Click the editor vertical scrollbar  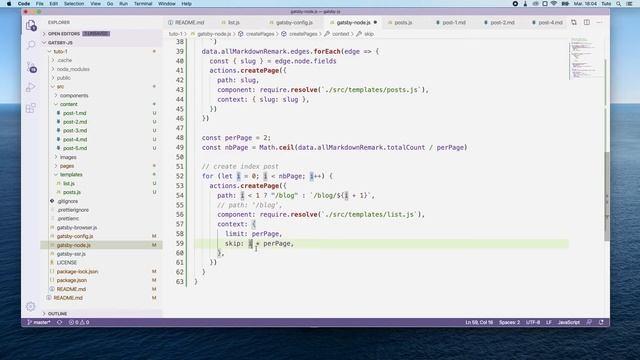[x=607, y=196]
